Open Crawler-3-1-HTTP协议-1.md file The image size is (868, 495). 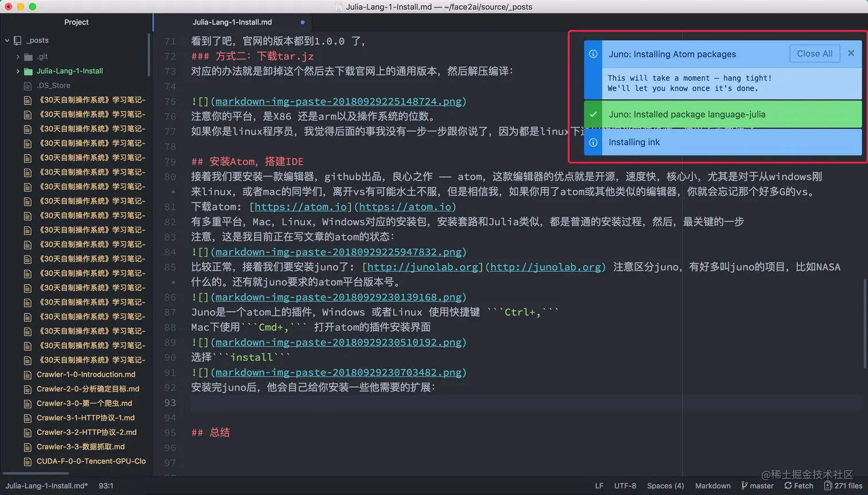86,418
